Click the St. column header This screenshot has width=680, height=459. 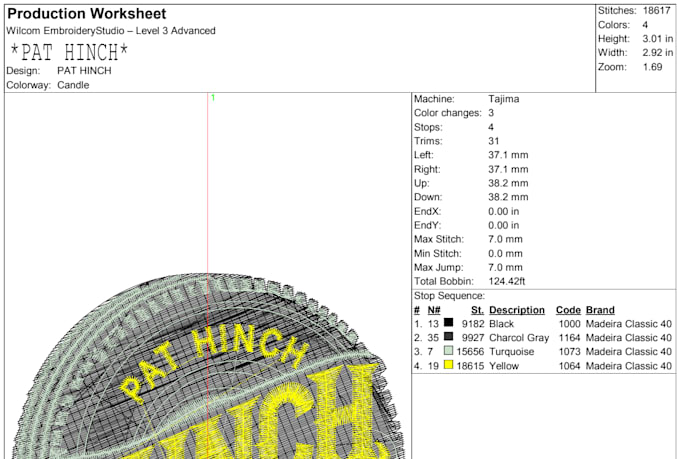click(x=477, y=310)
